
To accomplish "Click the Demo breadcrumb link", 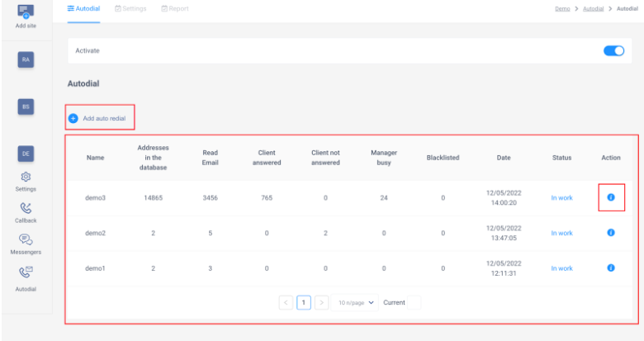I will point(562,8).
